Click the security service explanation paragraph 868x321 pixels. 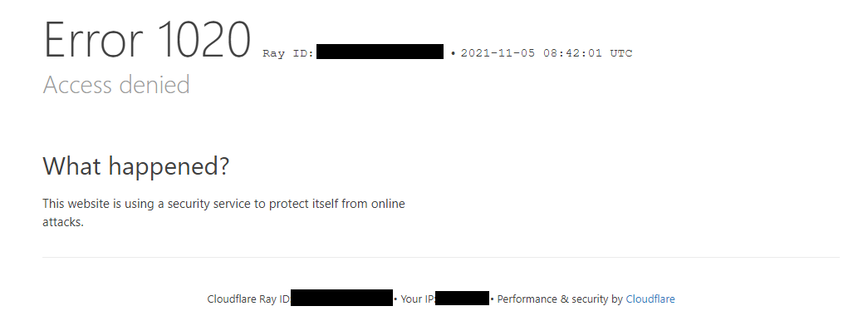[223, 213]
